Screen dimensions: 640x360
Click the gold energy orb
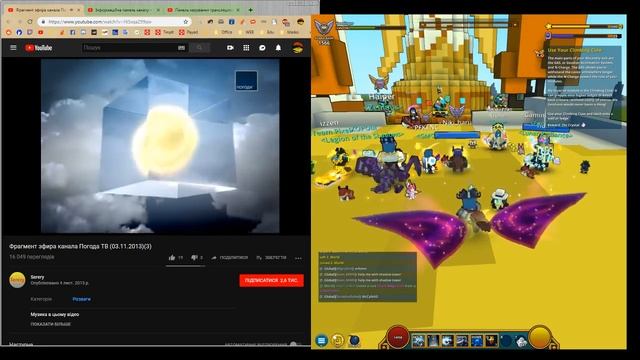pos(540,338)
